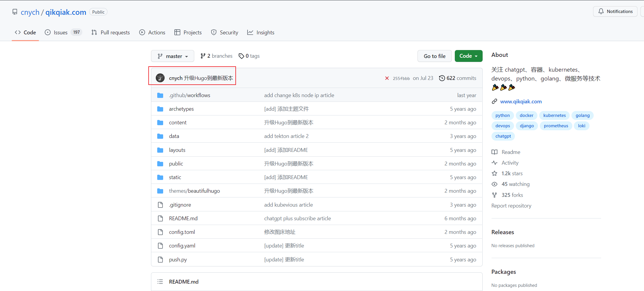Open the static folder
This screenshot has height=291, width=644.
[x=175, y=177]
